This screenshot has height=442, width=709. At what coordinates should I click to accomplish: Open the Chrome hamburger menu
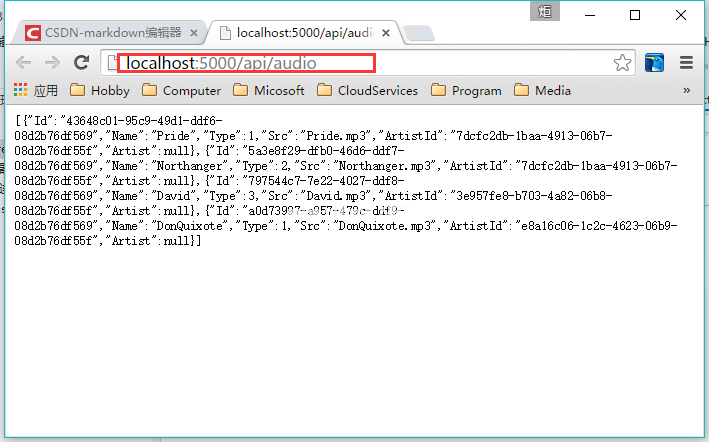click(x=687, y=63)
